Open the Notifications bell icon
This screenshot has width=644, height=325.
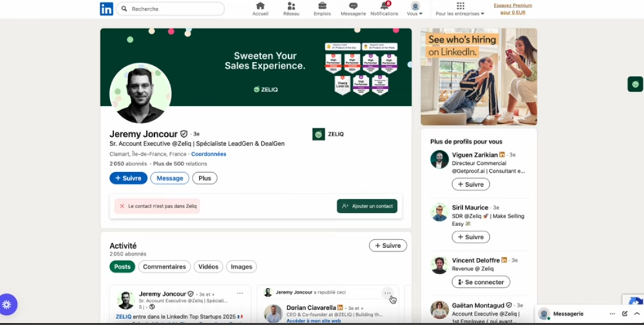[x=384, y=9]
